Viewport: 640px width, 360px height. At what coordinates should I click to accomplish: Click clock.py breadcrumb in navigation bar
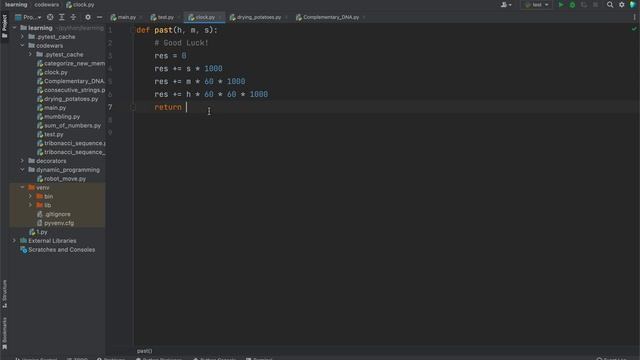80,5
